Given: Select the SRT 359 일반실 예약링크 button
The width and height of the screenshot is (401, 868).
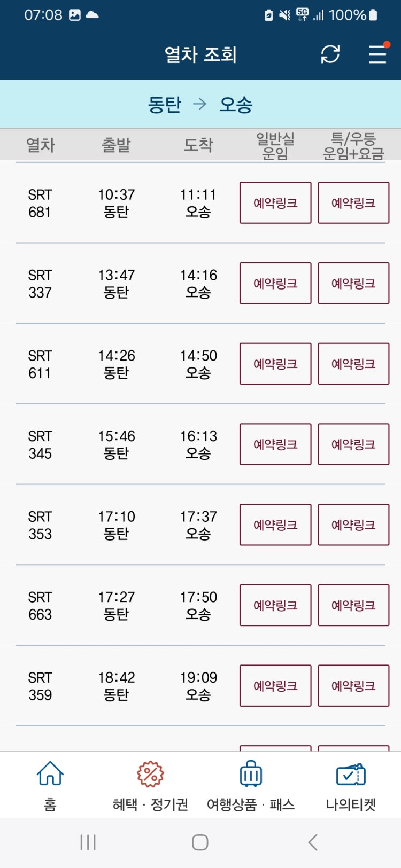Looking at the screenshot, I should (x=275, y=686).
